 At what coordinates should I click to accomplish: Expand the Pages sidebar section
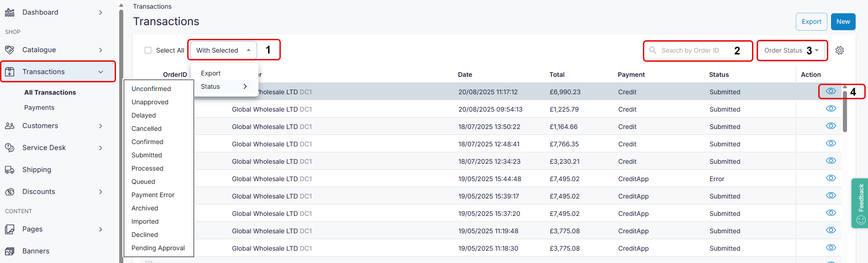(100, 229)
